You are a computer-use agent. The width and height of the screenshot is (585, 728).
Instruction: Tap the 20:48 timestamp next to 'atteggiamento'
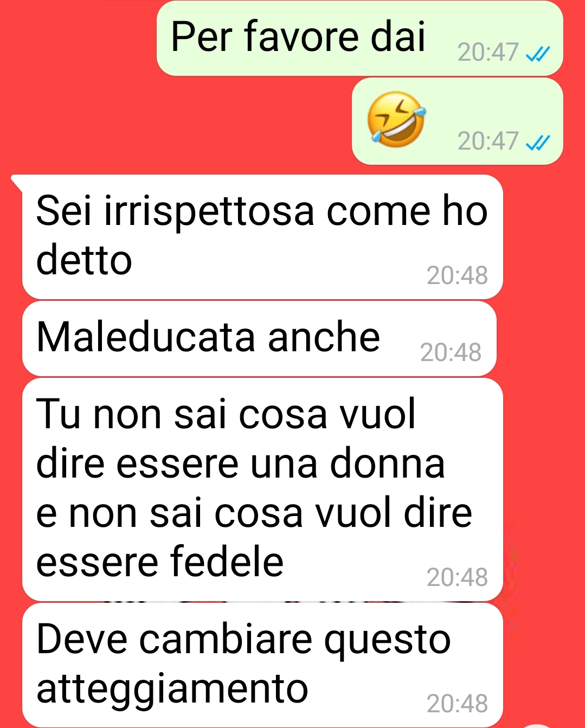[457, 704]
